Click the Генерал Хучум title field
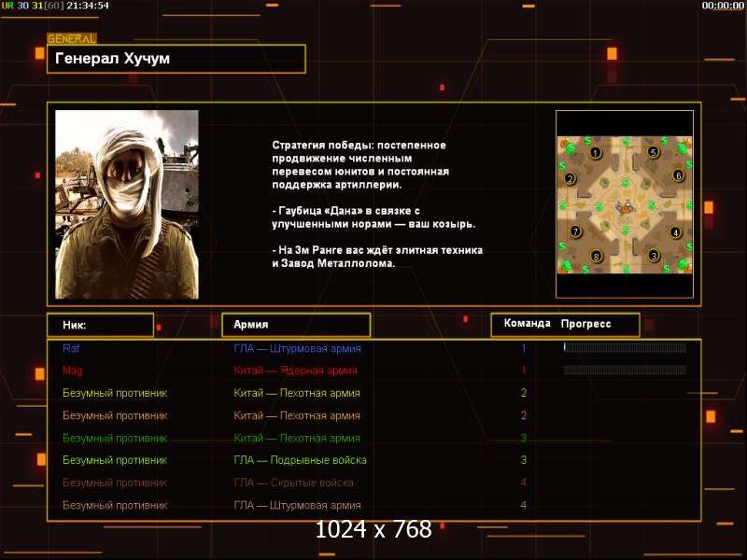This screenshot has height=560, width=747. point(176,59)
